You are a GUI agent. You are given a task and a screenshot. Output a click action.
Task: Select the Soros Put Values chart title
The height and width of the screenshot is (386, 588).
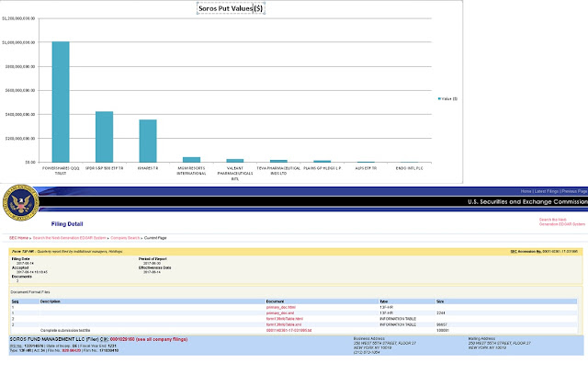point(231,8)
